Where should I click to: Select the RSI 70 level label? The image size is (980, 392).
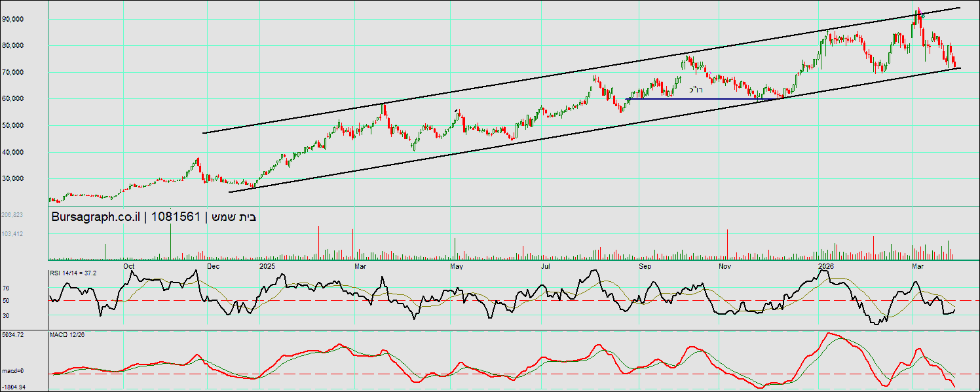[6, 288]
